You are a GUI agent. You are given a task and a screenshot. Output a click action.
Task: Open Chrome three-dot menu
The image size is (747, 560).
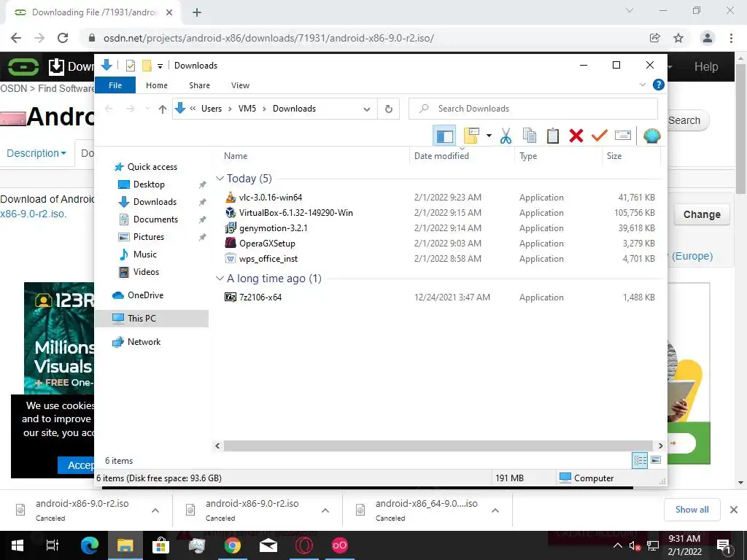[x=731, y=38]
